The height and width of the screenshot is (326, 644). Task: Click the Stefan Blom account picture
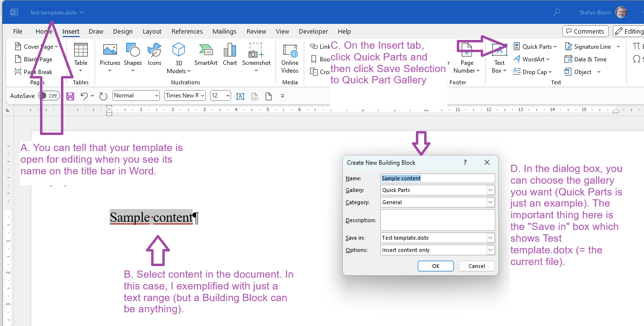pos(621,12)
